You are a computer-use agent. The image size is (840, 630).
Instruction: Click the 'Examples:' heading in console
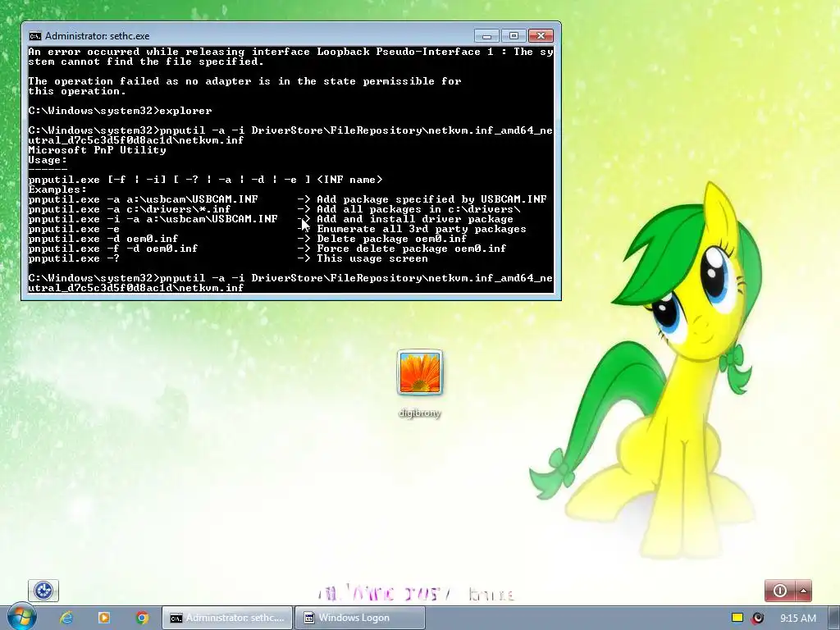tap(57, 189)
